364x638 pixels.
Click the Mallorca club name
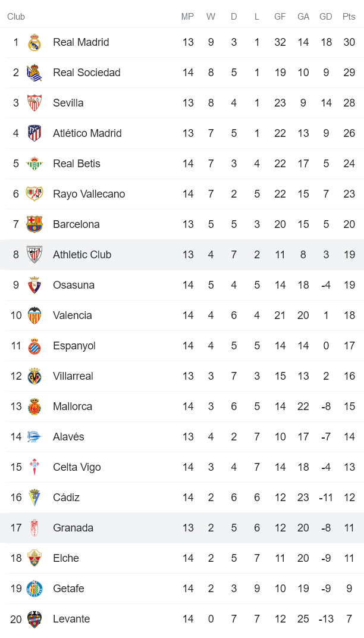72,406
